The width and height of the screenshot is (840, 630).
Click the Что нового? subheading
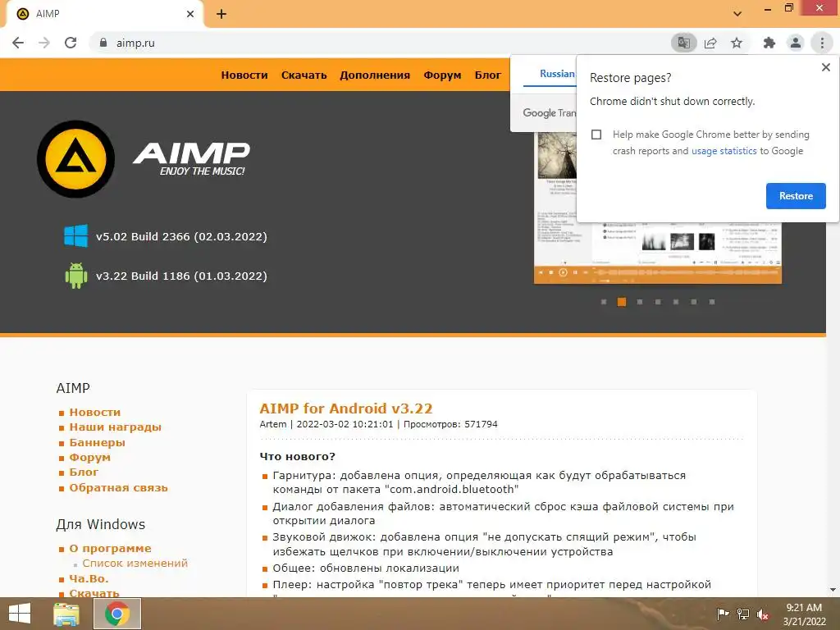point(297,457)
